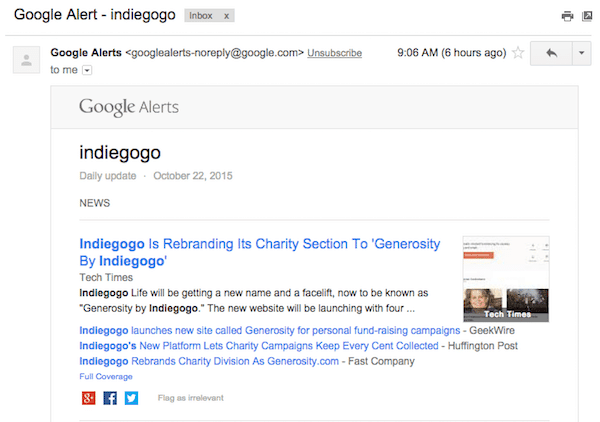Star this Google Alerts email
Image resolution: width=600 pixels, height=422 pixels.
517,53
